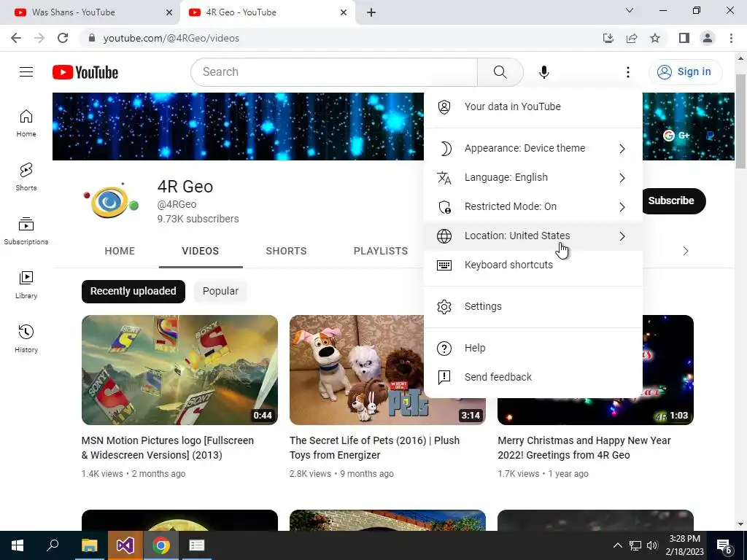
Task: Expand the Appearance: Device theme submenu
Action: coord(533,149)
